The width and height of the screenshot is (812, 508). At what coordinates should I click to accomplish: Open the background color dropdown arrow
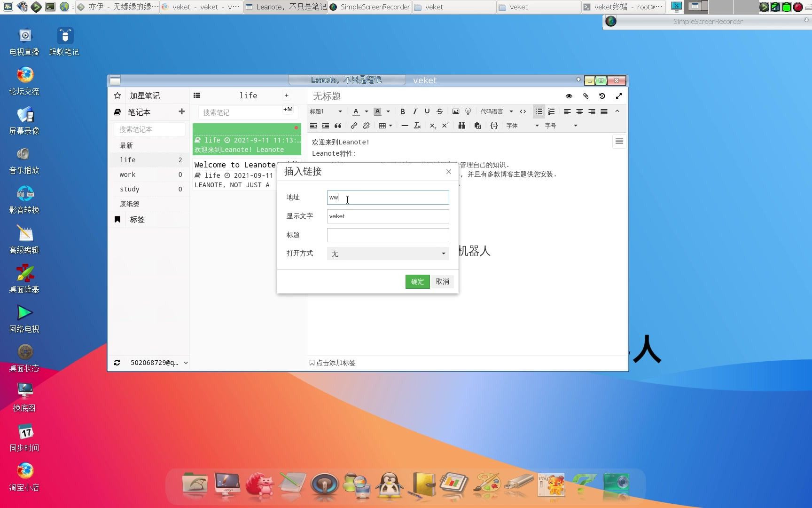388,111
